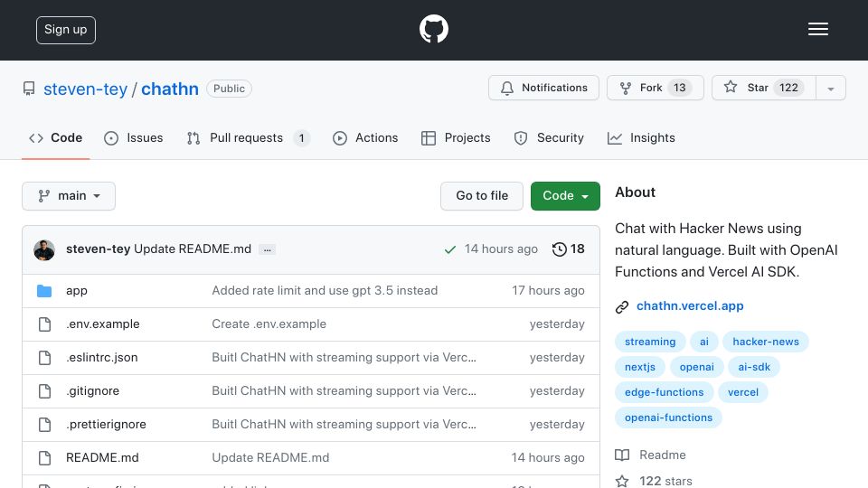This screenshot has width=868, height=488.
Task: Expand the commit message ellipsis button
Action: click(x=268, y=249)
